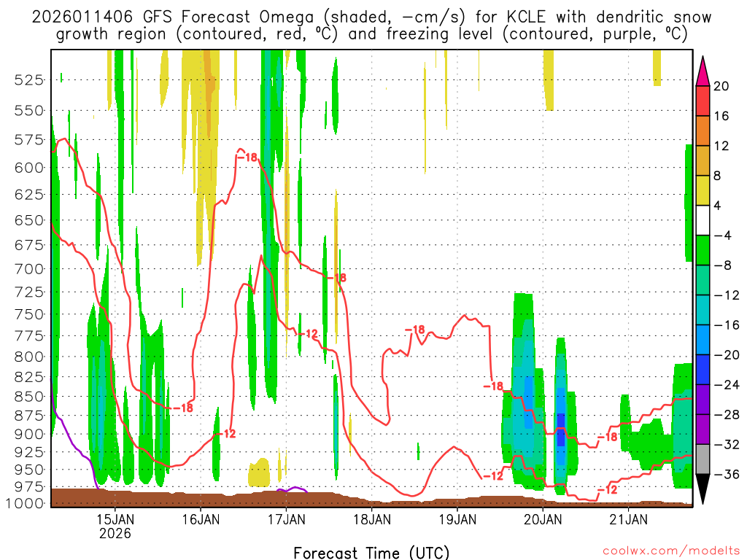Click the dark blue colorbar swatch between -20 and -24
Image resolution: width=747 pixels, height=560 pixels.
pyautogui.click(x=703, y=370)
